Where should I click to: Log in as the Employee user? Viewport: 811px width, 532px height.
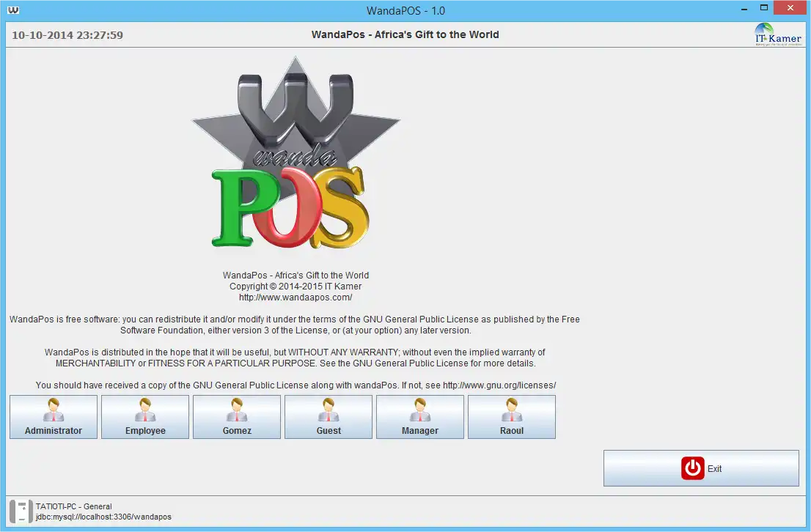tap(145, 417)
